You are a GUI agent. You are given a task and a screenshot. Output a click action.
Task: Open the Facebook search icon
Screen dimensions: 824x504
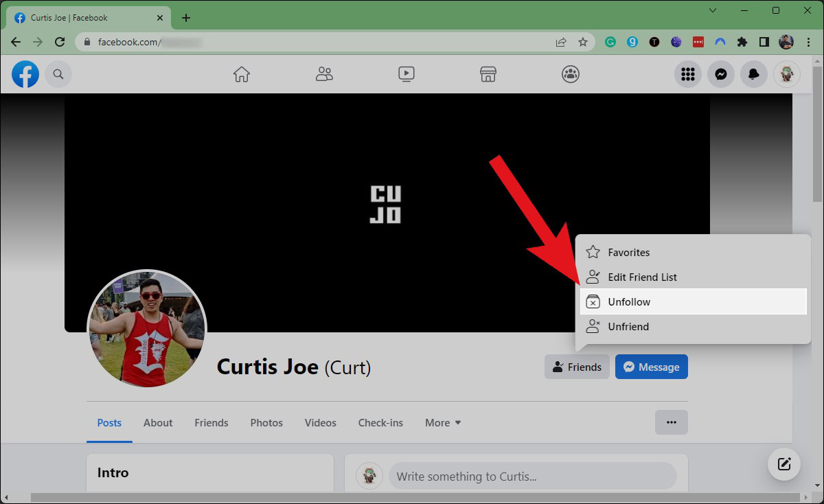point(58,74)
